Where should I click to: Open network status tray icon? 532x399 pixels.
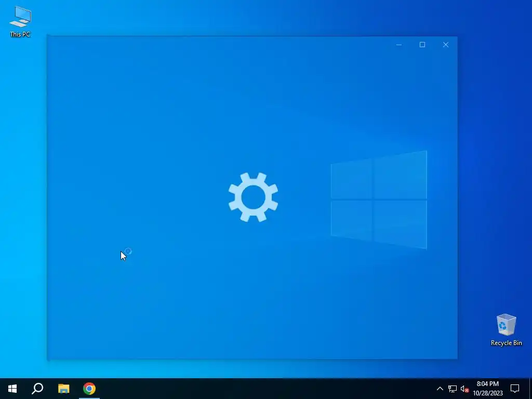[x=453, y=389]
